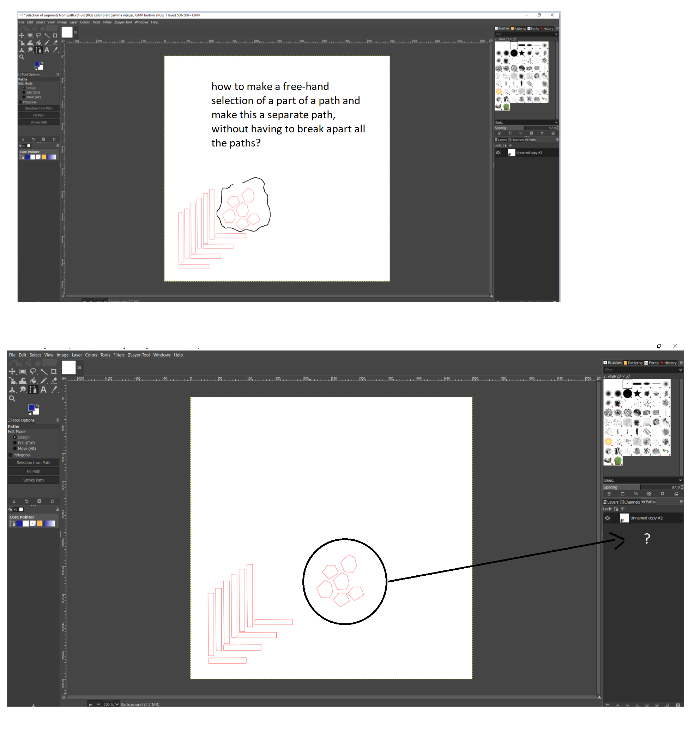Viewport: 700px width, 737px height.
Task: Open ZLayer-Tool menu in lower menu bar
Action: 138,355
